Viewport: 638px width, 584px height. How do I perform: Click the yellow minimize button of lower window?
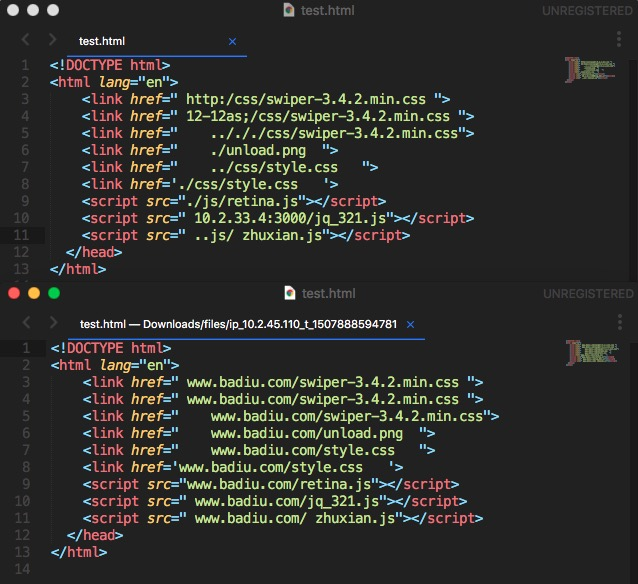click(34, 293)
